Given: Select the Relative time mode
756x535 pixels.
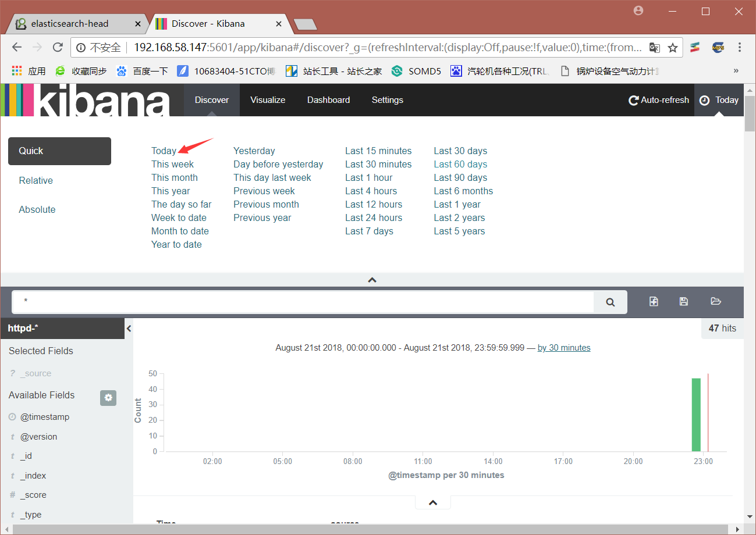Looking at the screenshot, I should tap(36, 181).
